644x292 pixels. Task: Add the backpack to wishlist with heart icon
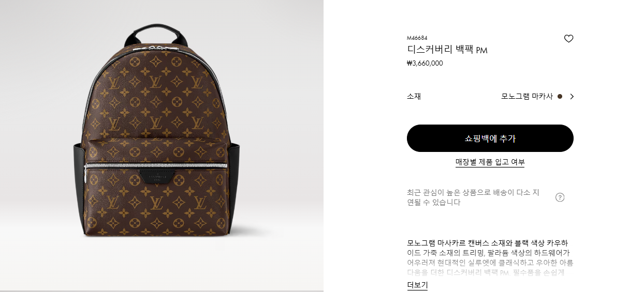point(568,39)
